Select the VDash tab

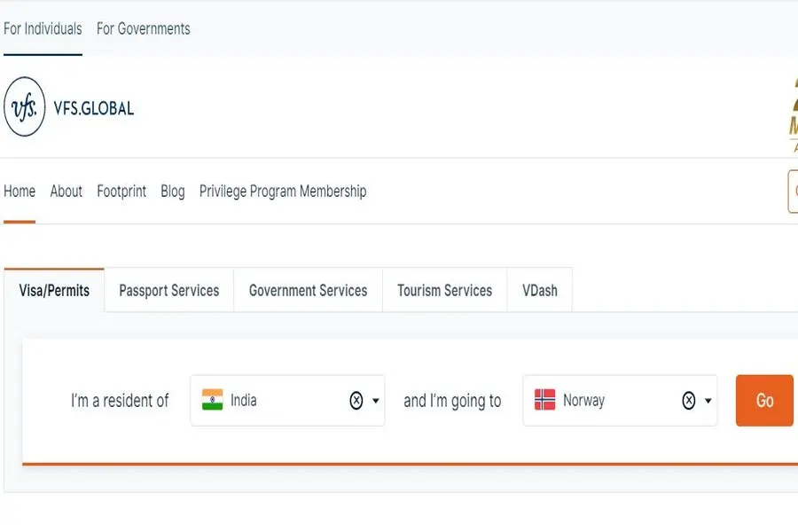540,290
